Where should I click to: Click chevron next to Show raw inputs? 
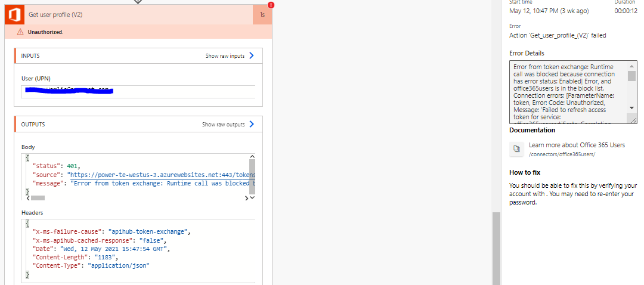click(x=252, y=55)
